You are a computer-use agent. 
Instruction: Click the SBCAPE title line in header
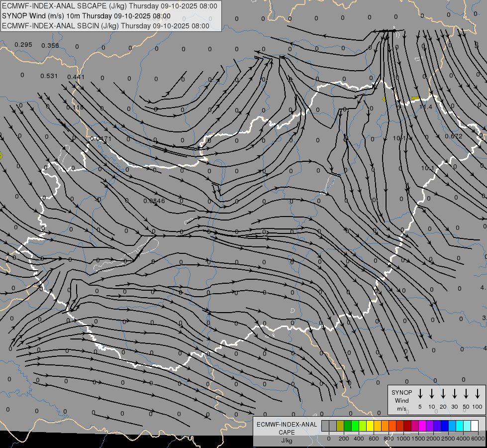click(109, 6)
